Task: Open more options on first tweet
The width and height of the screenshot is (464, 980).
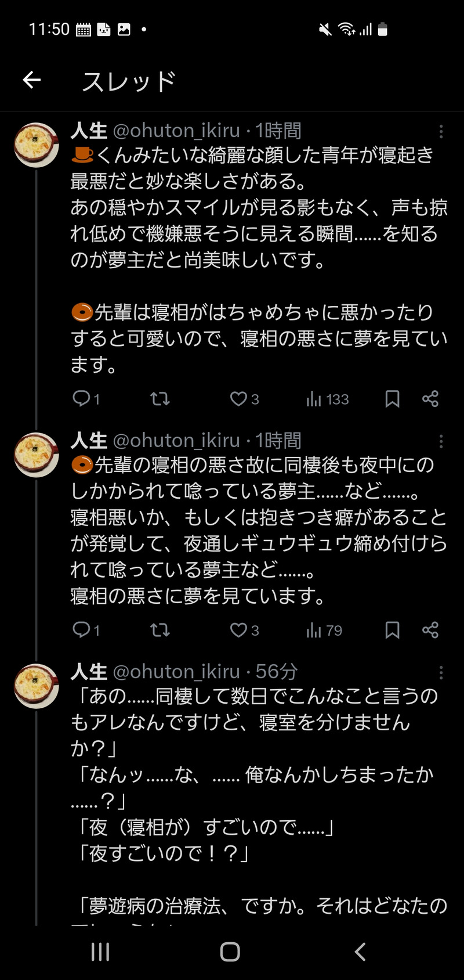Action: click(x=441, y=132)
